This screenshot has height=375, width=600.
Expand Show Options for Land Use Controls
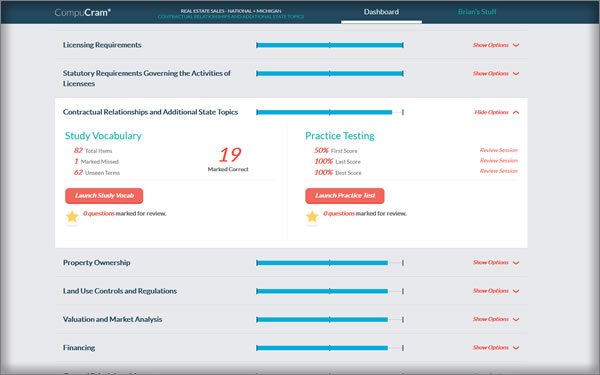(x=496, y=291)
